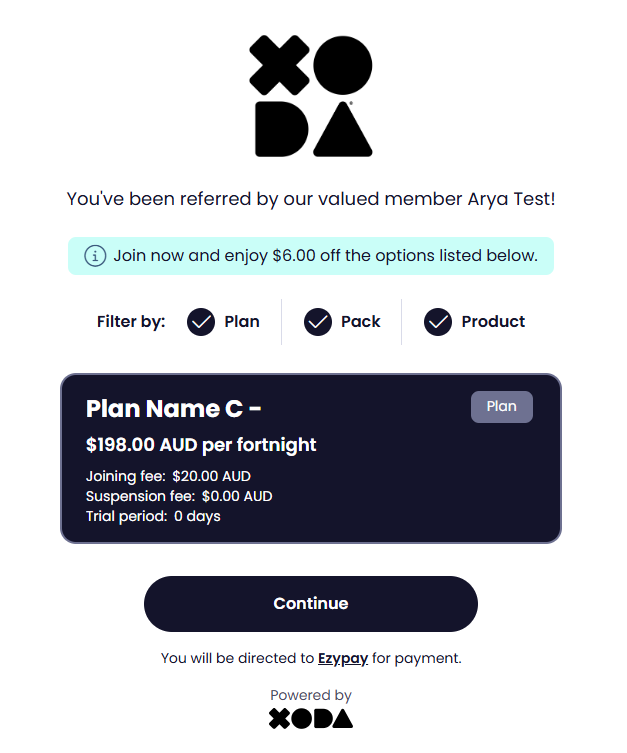Screen dimensions: 627x753
Task: Click the Suspension fee line
Action: 179,496
